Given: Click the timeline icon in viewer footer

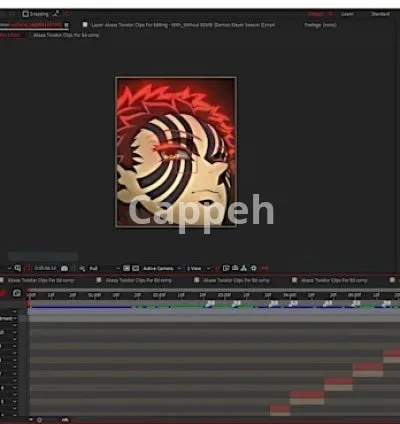Looking at the screenshot, I should pyautogui.click(x=235, y=268).
